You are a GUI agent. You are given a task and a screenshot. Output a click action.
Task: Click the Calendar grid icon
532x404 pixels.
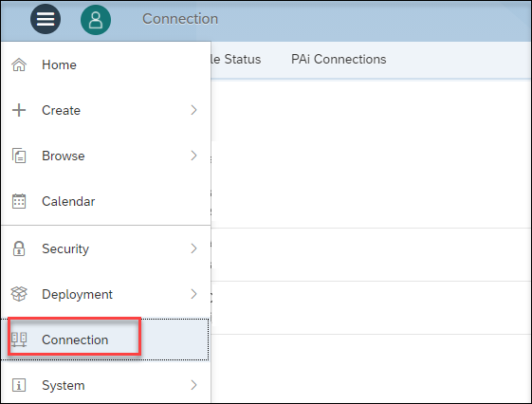tap(19, 201)
